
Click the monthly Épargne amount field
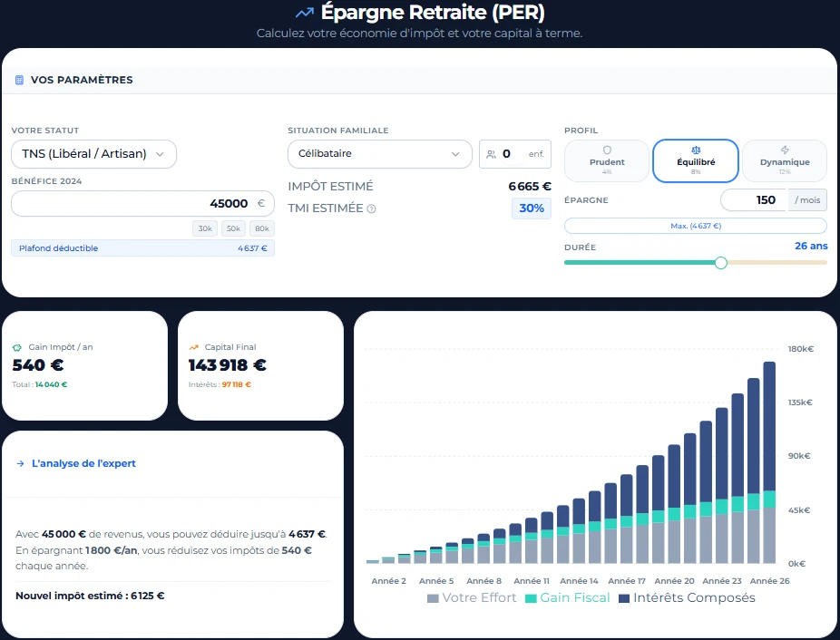753,199
